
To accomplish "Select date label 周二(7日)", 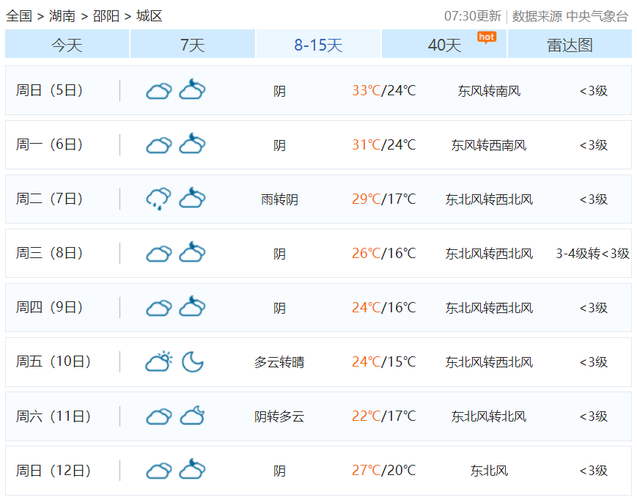I will [x=49, y=199].
